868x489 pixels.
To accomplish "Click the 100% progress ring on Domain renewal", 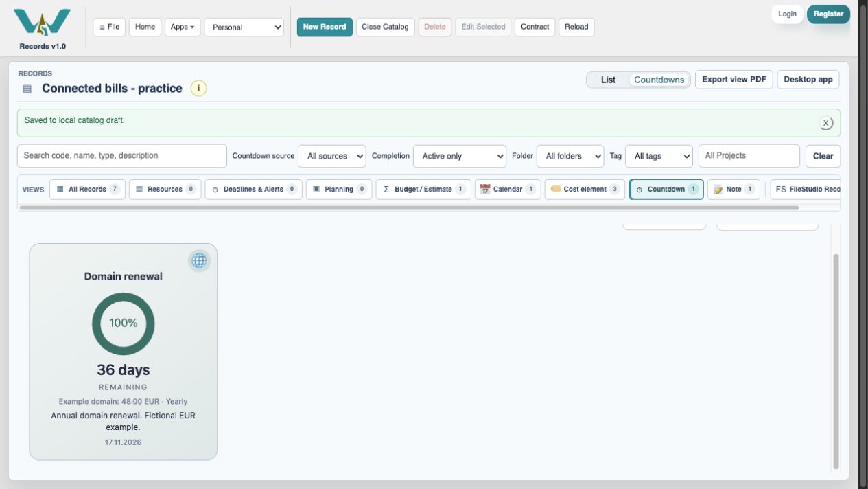I will [x=124, y=323].
